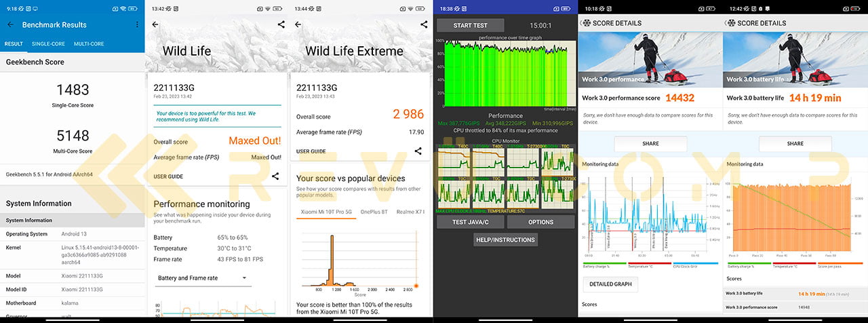Open HELP/INSTRUCTIONS
The image size is (868, 323).
coord(505,240)
